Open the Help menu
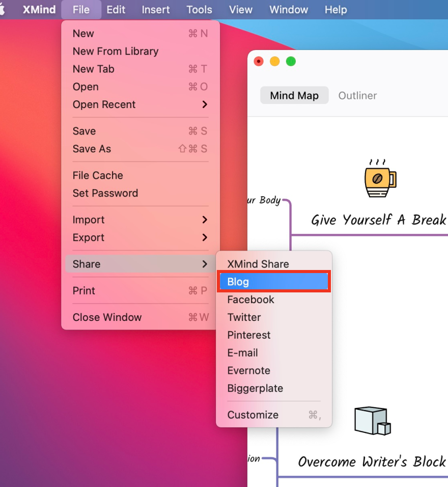Viewport: 448px width, 487px height. tap(335, 10)
